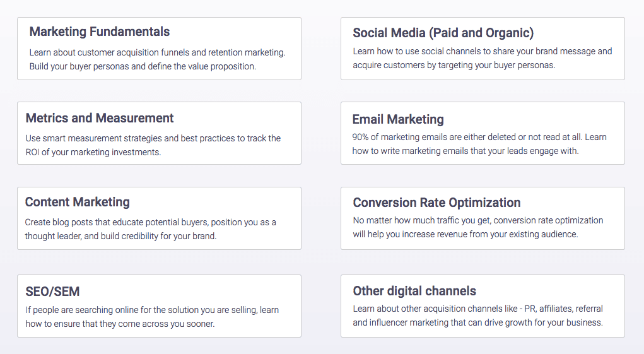Viewport: 644px width, 354px height.
Task: Open the Marketing Fundamentals heading
Action: coord(100,32)
